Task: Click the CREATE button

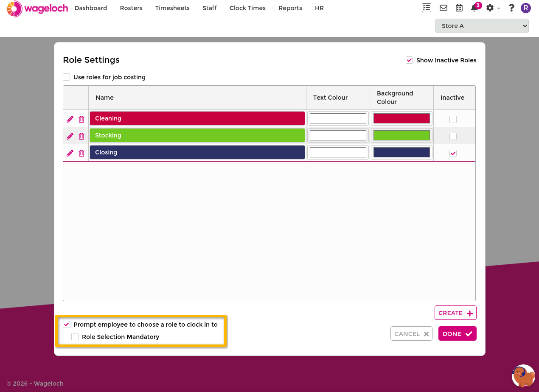Action: [455, 313]
